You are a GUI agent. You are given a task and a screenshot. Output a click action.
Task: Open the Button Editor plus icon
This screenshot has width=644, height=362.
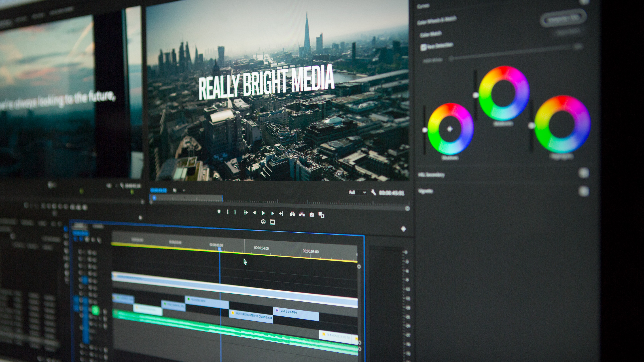point(403,229)
